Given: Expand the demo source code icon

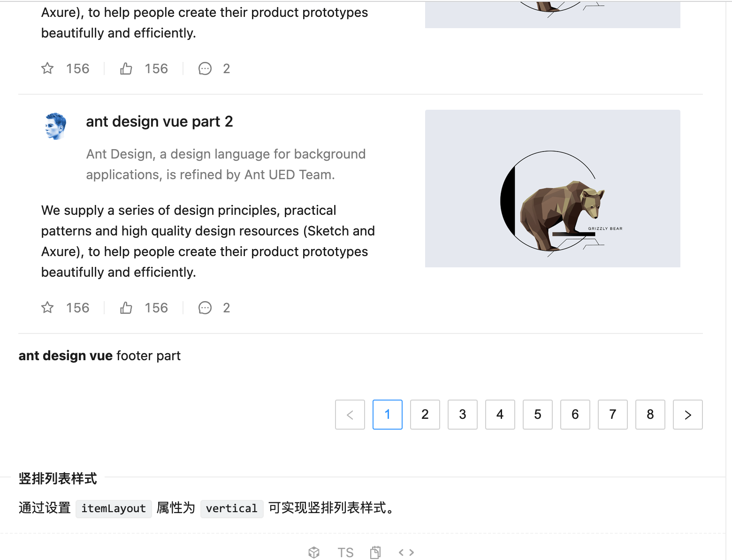Looking at the screenshot, I should pos(406,552).
